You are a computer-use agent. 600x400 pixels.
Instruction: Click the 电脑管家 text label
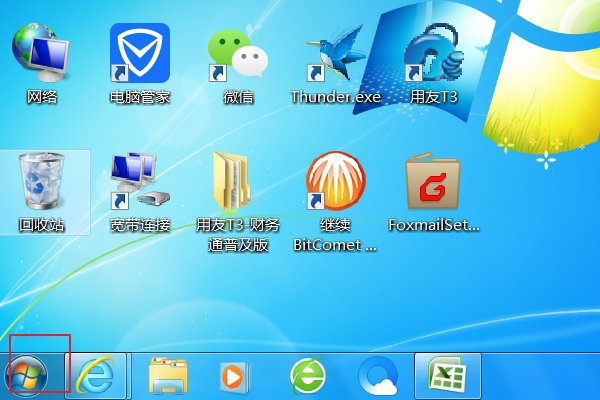pyautogui.click(x=139, y=98)
